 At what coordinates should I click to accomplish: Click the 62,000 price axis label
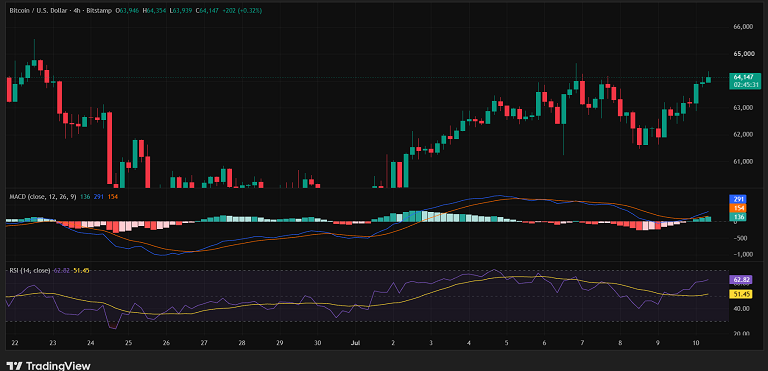click(743, 134)
